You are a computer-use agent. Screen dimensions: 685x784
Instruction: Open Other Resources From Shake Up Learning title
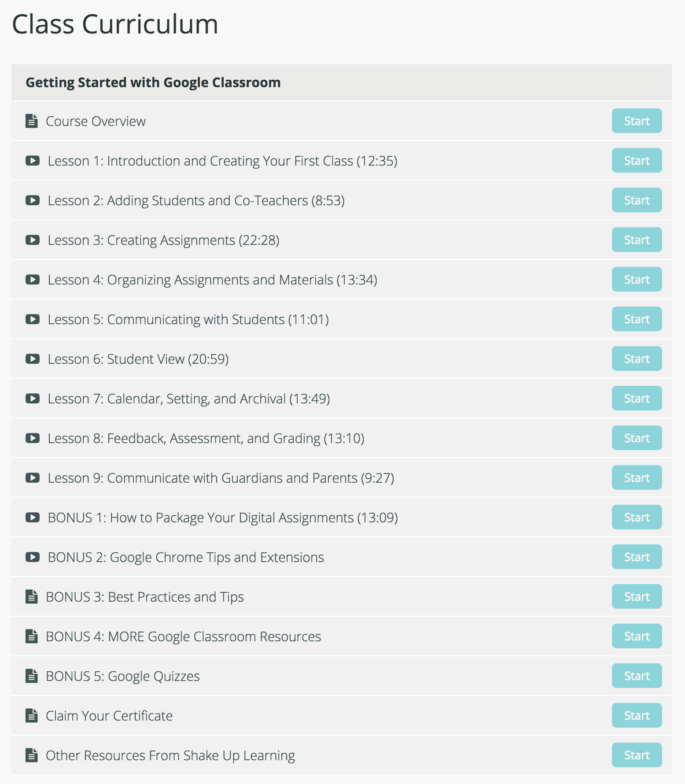tap(170, 756)
